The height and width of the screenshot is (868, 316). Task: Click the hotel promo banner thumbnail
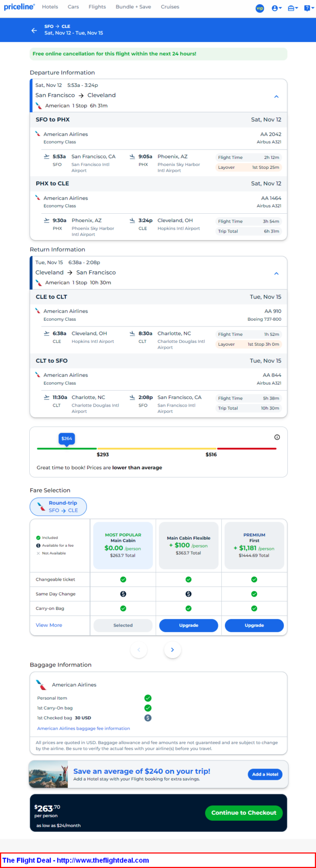point(49,774)
